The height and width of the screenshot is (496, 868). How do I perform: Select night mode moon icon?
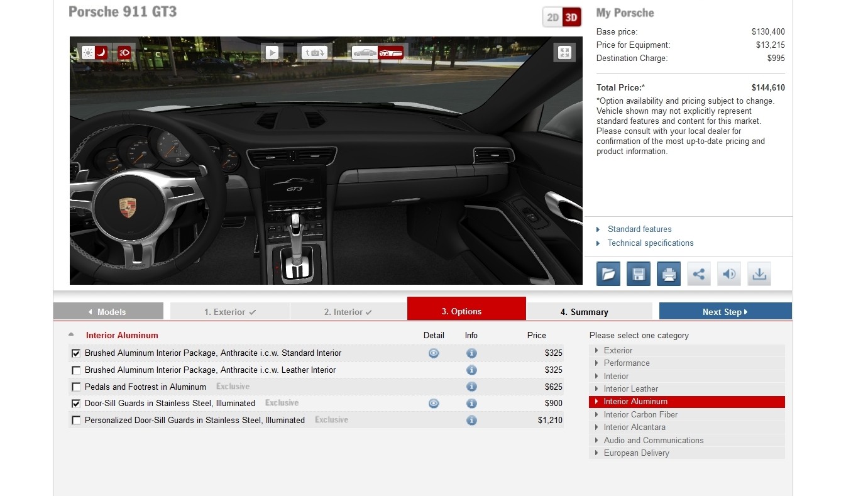101,53
